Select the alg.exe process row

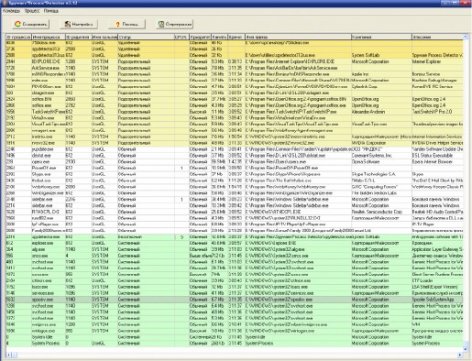point(234,249)
